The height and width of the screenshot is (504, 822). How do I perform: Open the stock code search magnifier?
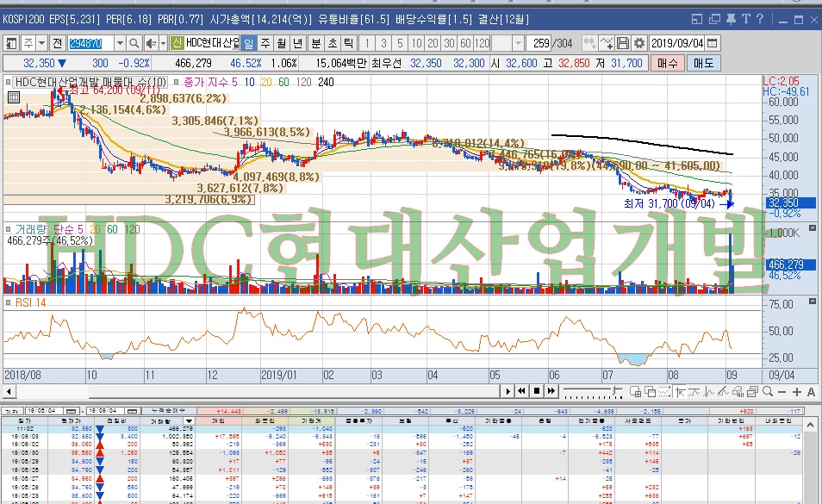click(134, 43)
